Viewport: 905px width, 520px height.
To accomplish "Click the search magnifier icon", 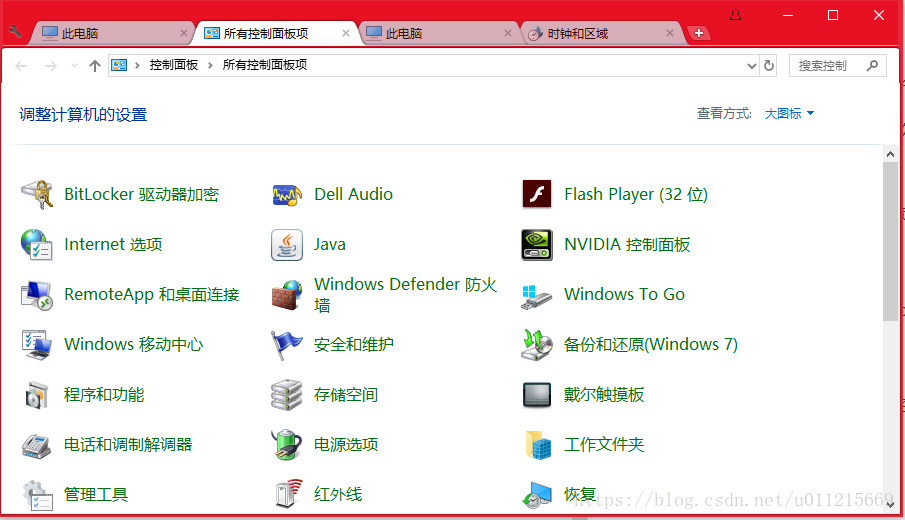I will (872, 66).
